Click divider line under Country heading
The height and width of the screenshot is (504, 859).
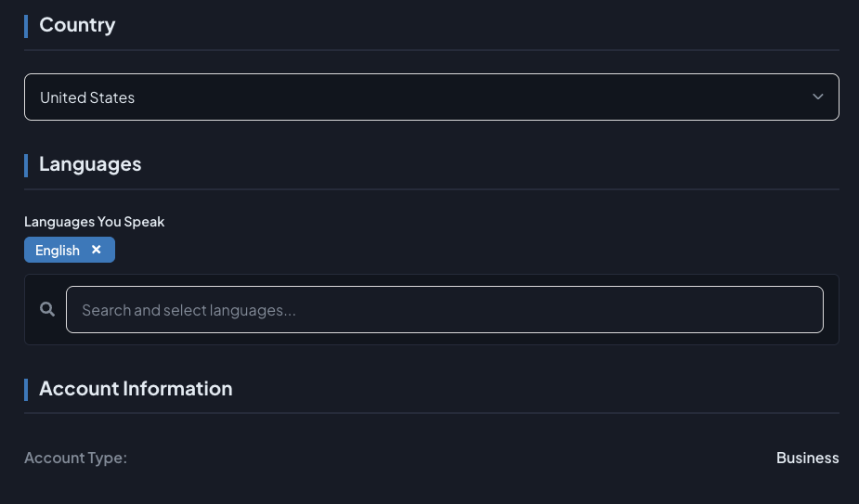[x=432, y=50]
